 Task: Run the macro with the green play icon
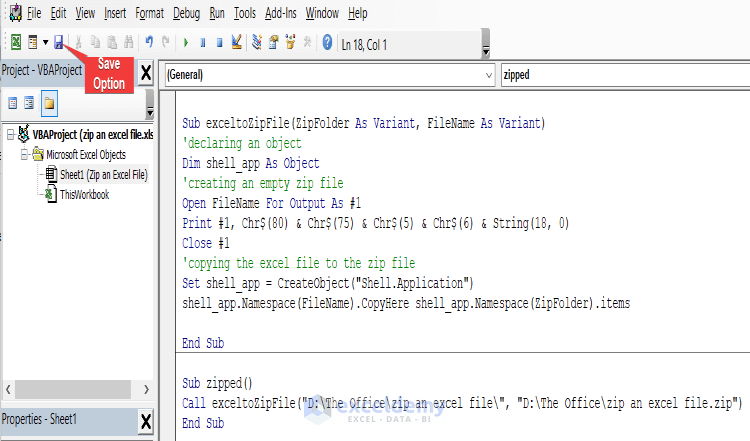pos(186,43)
